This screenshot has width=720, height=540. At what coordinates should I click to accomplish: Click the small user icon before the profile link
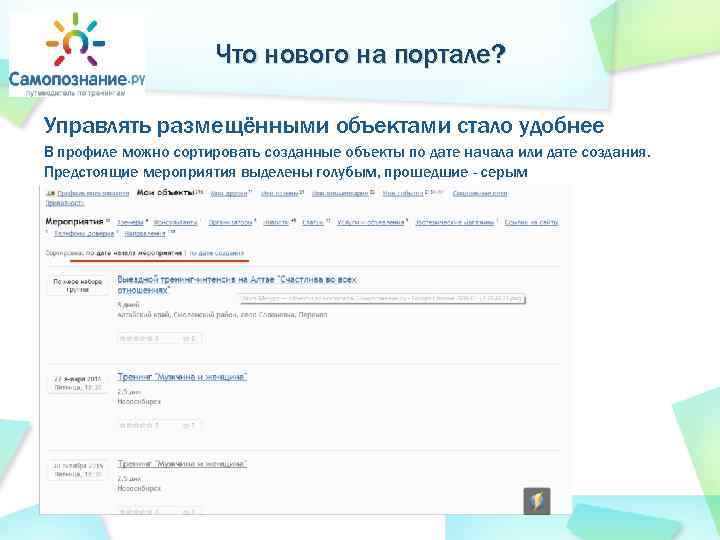pyautogui.click(x=51, y=194)
